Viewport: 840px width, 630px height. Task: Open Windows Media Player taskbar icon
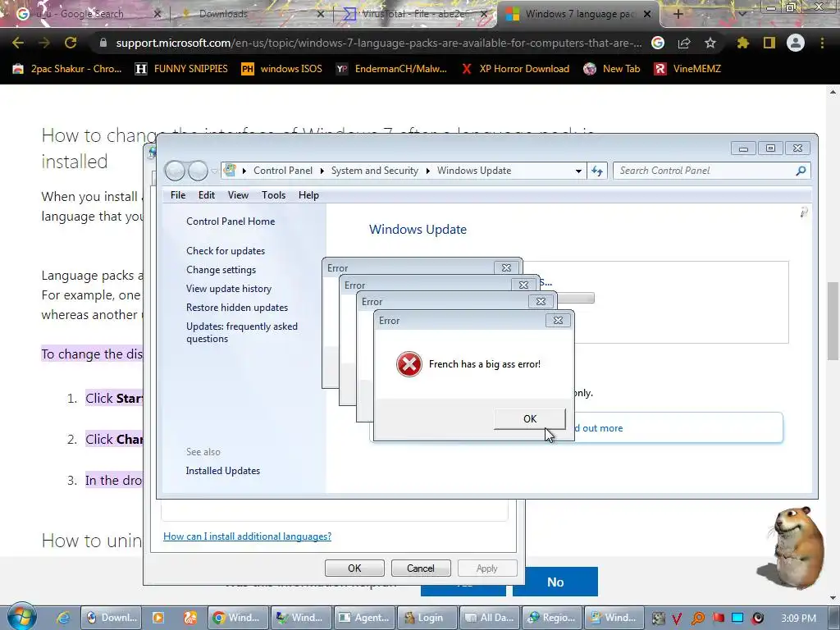coord(158,618)
